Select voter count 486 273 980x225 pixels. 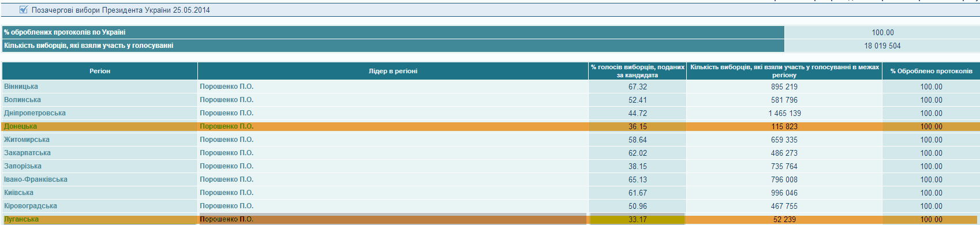click(784, 153)
